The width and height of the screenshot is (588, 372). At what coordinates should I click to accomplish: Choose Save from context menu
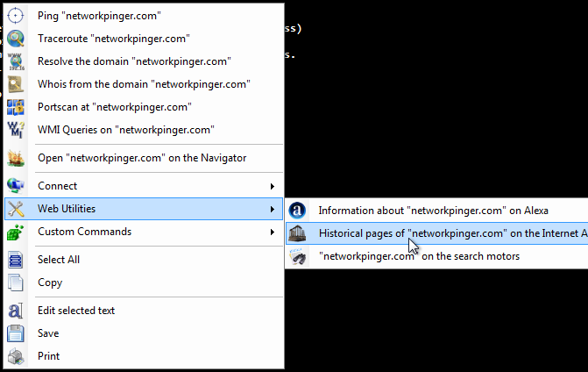(x=144, y=333)
